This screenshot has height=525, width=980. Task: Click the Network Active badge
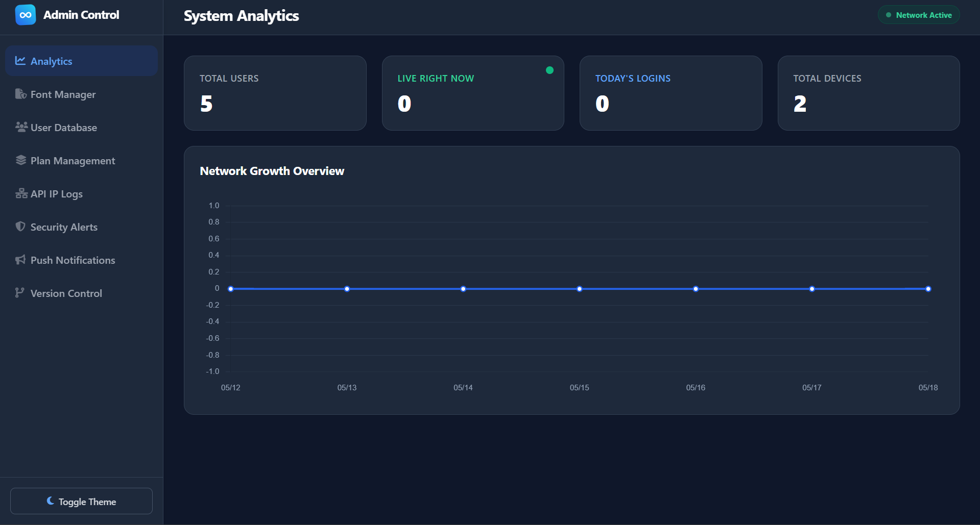click(919, 15)
